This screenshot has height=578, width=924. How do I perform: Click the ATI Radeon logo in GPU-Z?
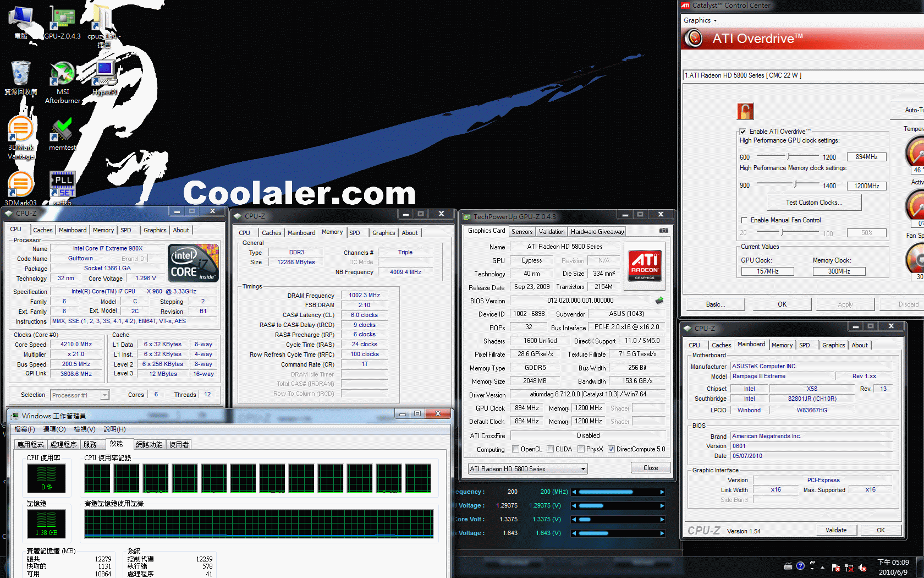(645, 266)
